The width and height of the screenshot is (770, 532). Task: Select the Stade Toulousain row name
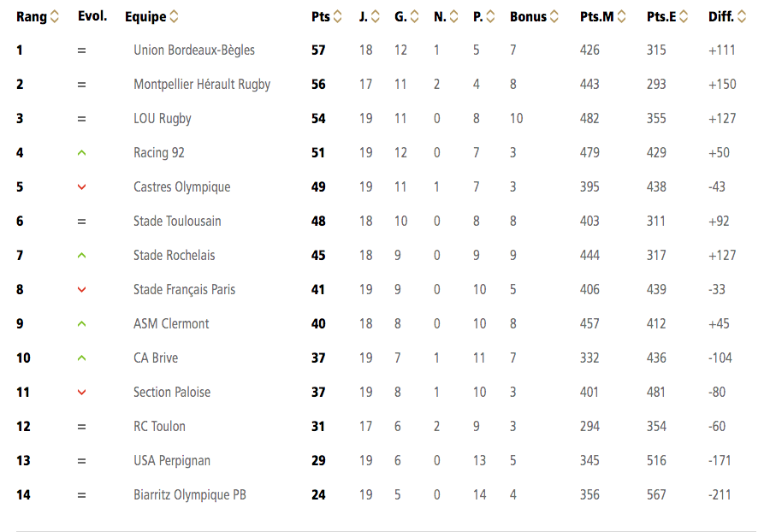click(x=177, y=221)
